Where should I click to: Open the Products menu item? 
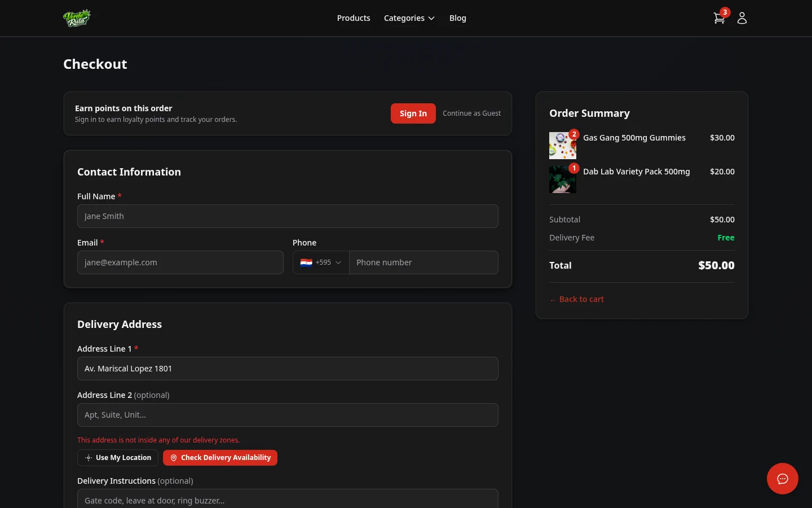(x=354, y=18)
